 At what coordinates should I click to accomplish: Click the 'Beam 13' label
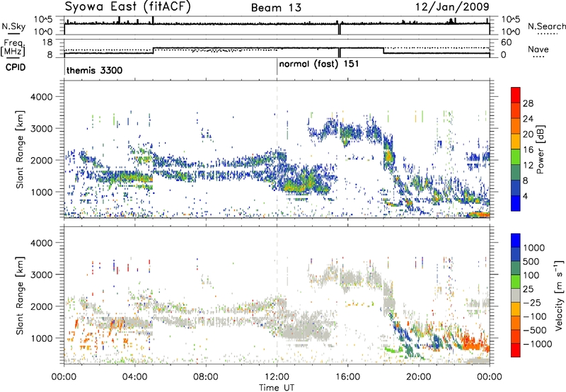[x=276, y=8]
